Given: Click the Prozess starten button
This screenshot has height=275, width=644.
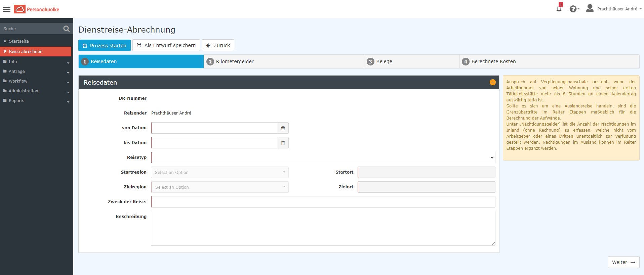Looking at the screenshot, I should (104, 45).
